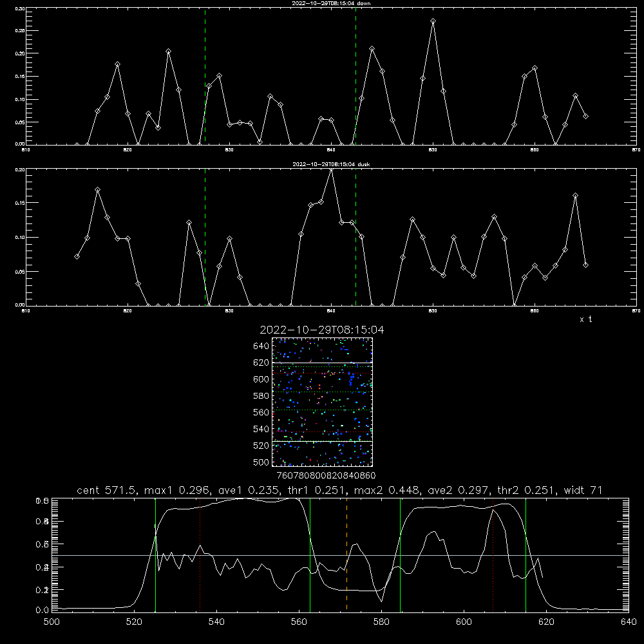Click the '0.20' y-axis label of dusk plot
Viewport: 644px width, 644px height.
[20, 169]
